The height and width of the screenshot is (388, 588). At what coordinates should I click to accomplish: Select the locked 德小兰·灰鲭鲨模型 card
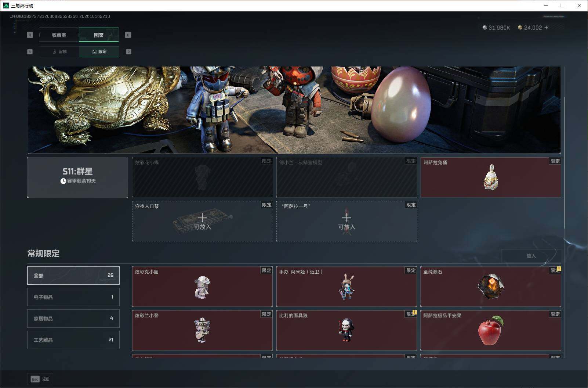coord(347,177)
